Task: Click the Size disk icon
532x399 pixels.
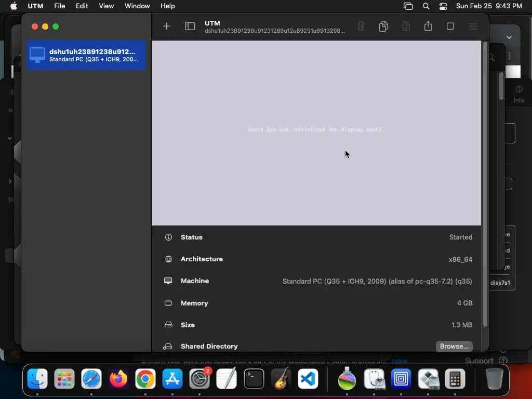Action: click(168, 325)
